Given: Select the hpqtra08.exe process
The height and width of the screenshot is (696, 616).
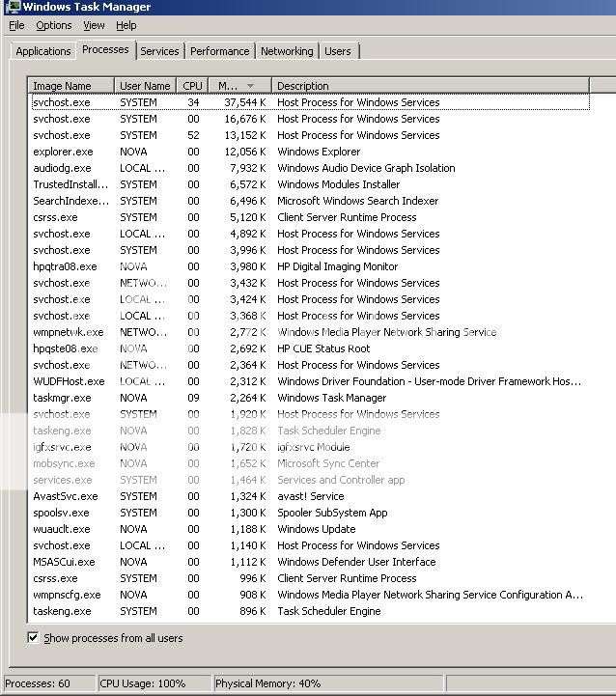Looking at the screenshot, I should click(311, 266).
